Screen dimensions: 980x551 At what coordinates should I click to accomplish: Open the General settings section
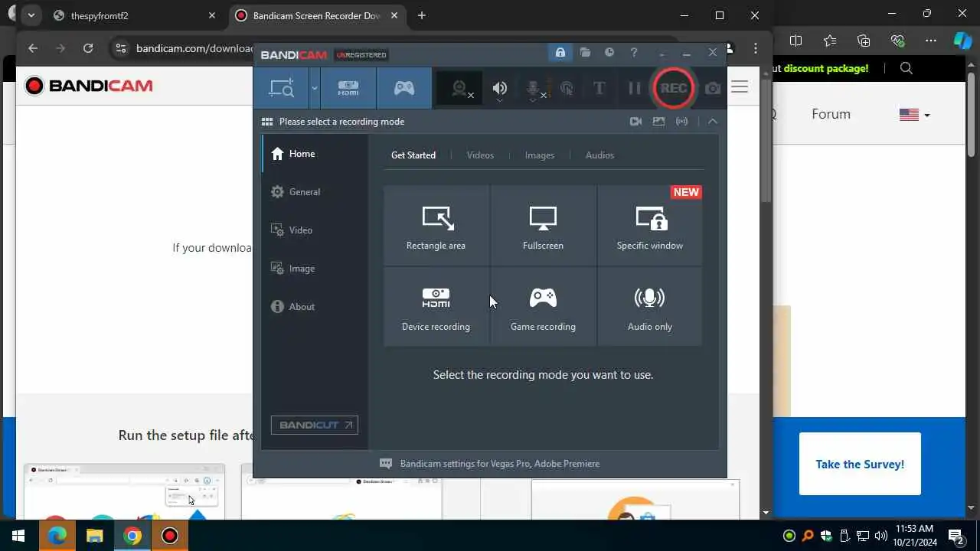click(x=315, y=192)
